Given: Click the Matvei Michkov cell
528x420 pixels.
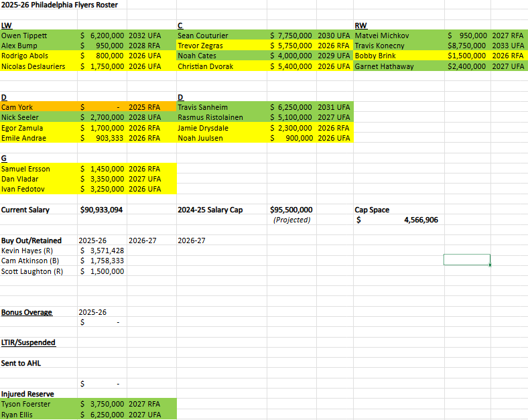Looking at the screenshot, I should tap(399, 36).
